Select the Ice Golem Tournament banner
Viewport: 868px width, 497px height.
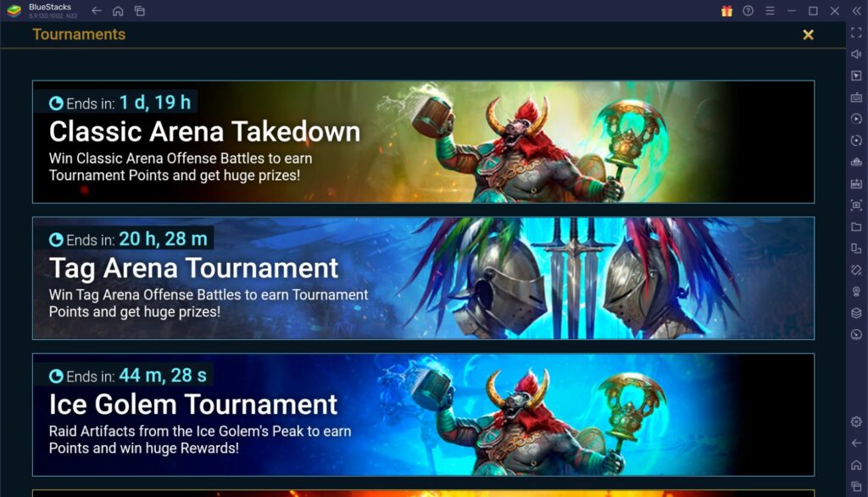pos(423,415)
